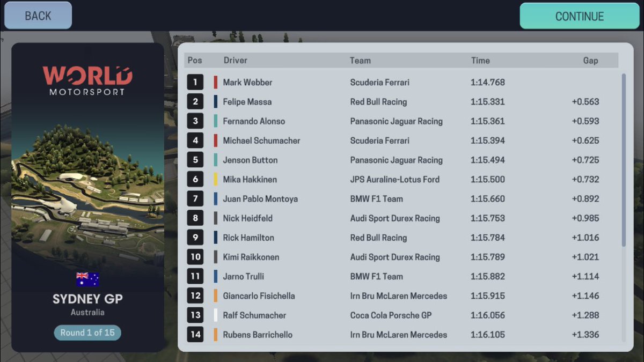
Task: Click Audi Sport Durex Racing in Heidfeld's row
Action: pyautogui.click(x=395, y=218)
